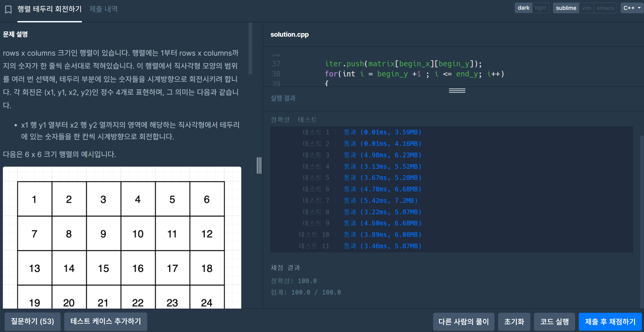The width and height of the screenshot is (644, 332).
Task: Click the chevron next to 테스트 1
Action: [336, 132]
